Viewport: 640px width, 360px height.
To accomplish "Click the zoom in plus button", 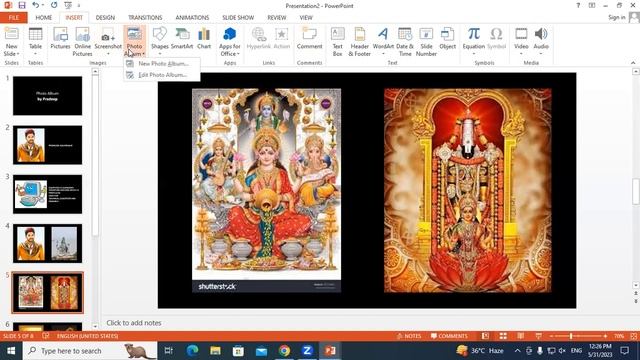I will (605, 336).
